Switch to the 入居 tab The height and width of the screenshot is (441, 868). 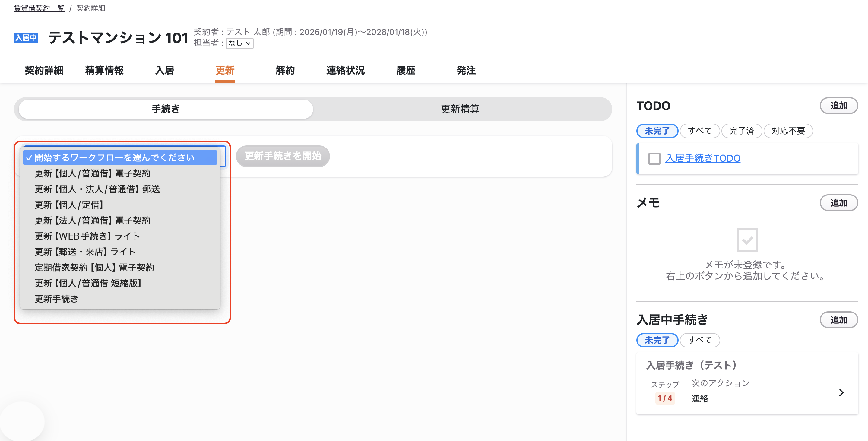coord(165,70)
